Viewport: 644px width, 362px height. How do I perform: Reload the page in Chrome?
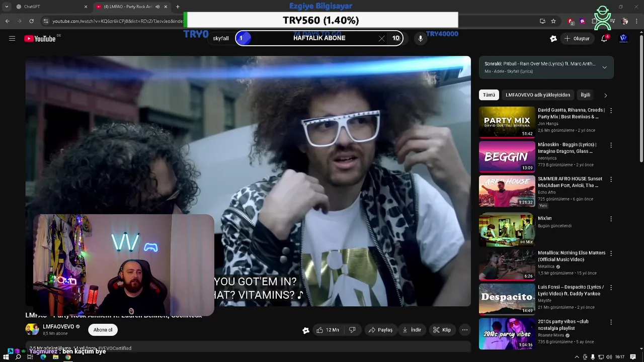coord(31,21)
